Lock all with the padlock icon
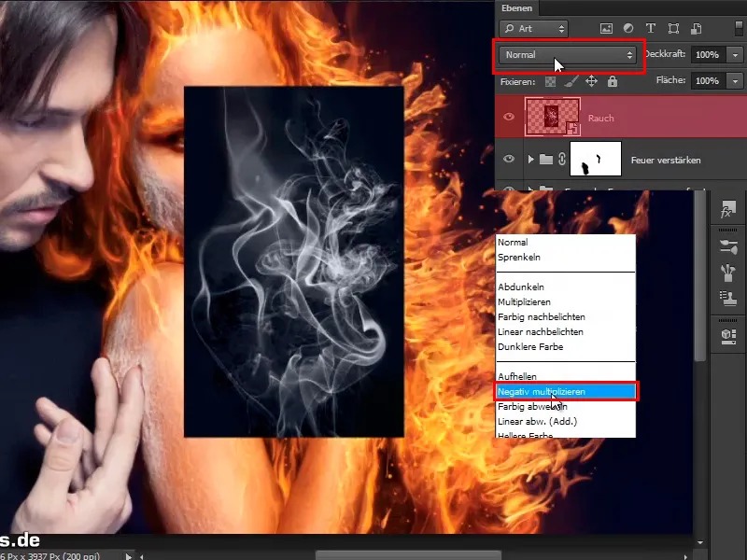This screenshot has width=747, height=560. [x=613, y=81]
